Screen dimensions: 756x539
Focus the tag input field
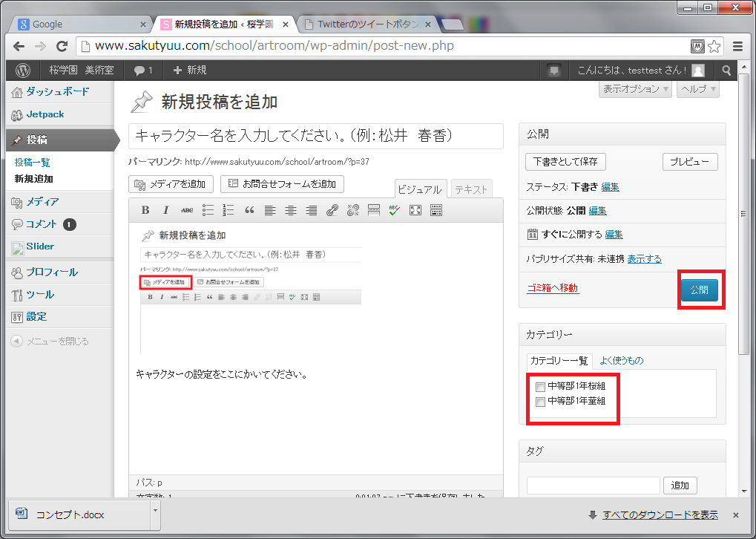593,486
